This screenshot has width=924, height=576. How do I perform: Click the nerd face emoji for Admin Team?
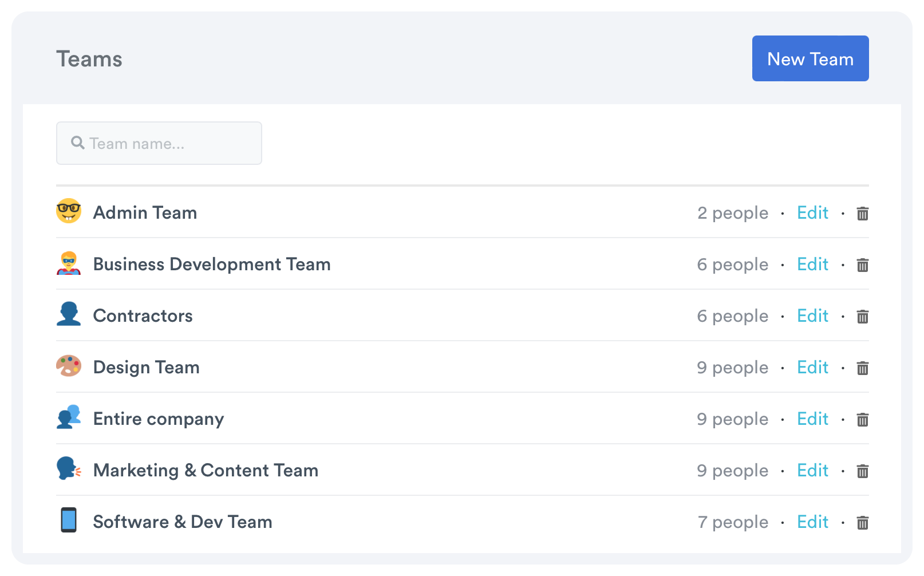click(x=69, y=211)
